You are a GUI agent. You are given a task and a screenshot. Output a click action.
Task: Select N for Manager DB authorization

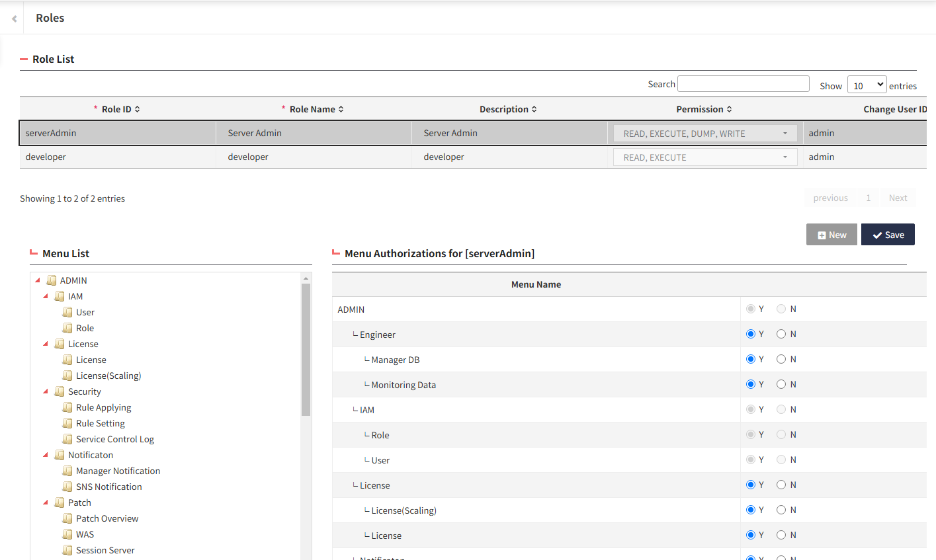tap(781, 359)
